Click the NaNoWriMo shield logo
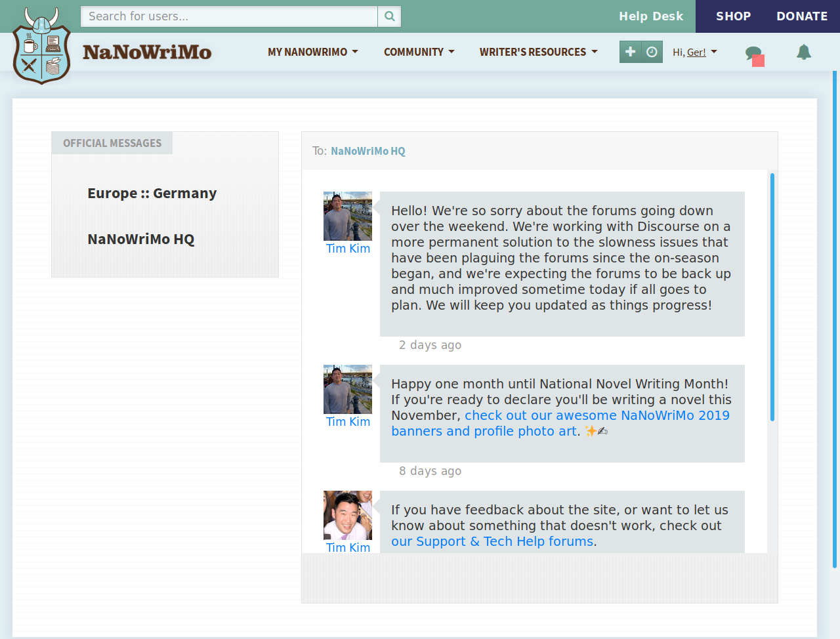 pos(42,46)
